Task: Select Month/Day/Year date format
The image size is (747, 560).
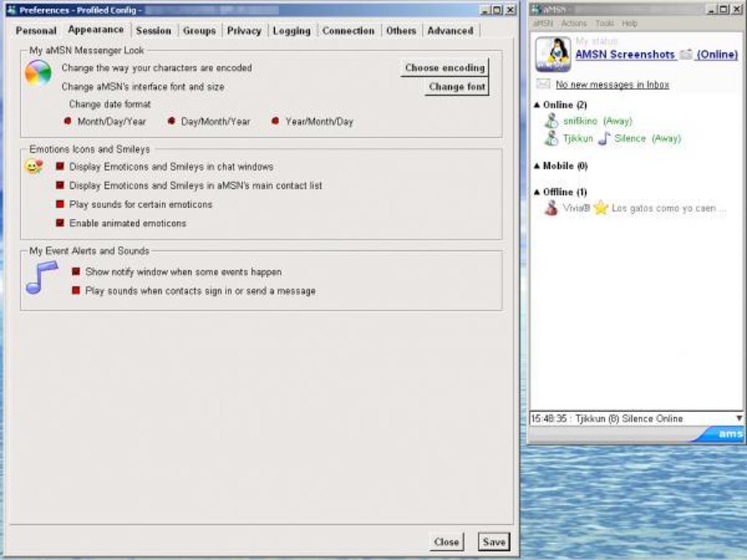Action: (67, 122)
